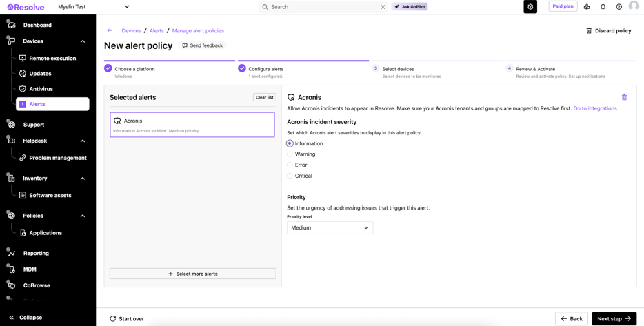Image resolution: width=644 pixels, height=326 pixels.
Task: Open Remote execution in sidebar
Action: 52,59
